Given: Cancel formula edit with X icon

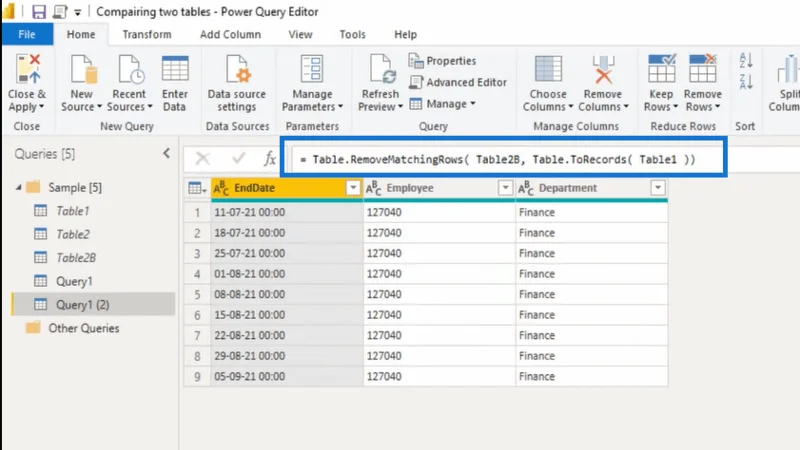Looking at the screenshot, I should point(203,159).
